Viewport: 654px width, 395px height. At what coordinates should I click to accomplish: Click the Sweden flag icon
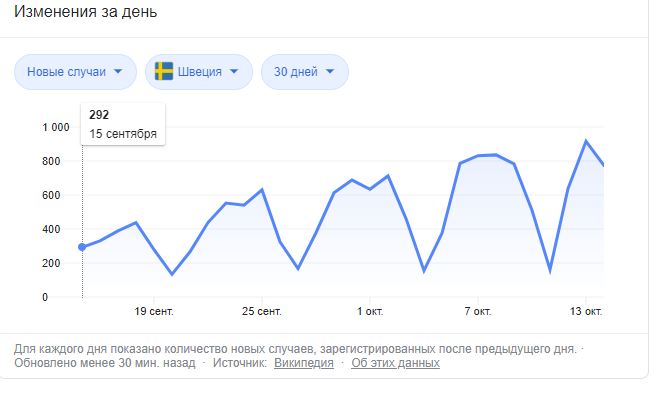click(x=164, y=71)
